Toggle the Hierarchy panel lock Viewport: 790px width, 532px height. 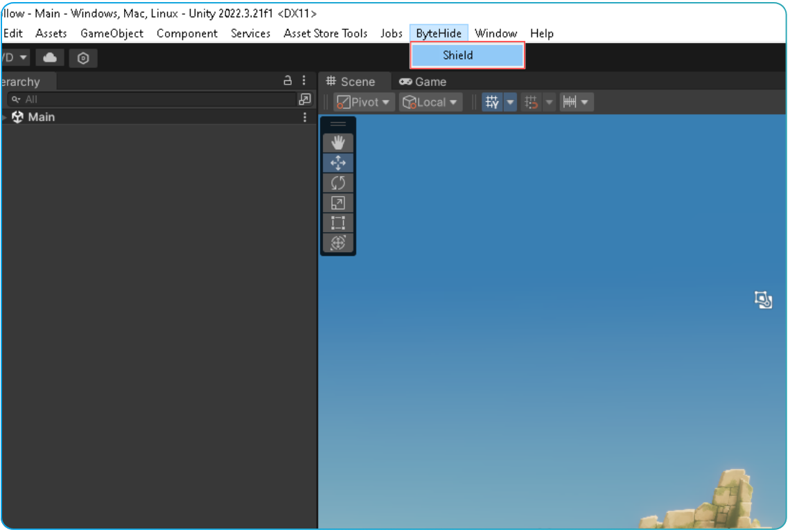(x=288, y=81)
